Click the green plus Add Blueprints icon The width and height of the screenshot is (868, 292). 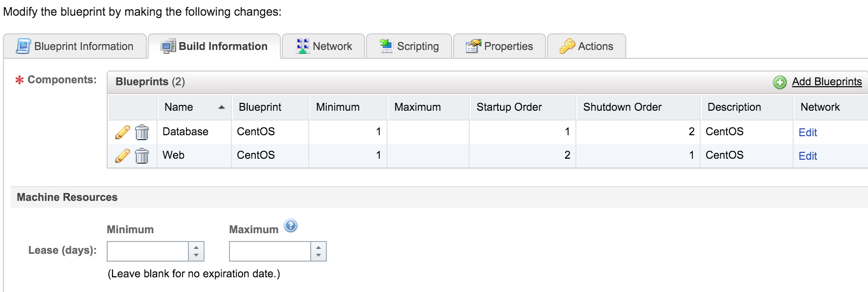pos(779,82)
